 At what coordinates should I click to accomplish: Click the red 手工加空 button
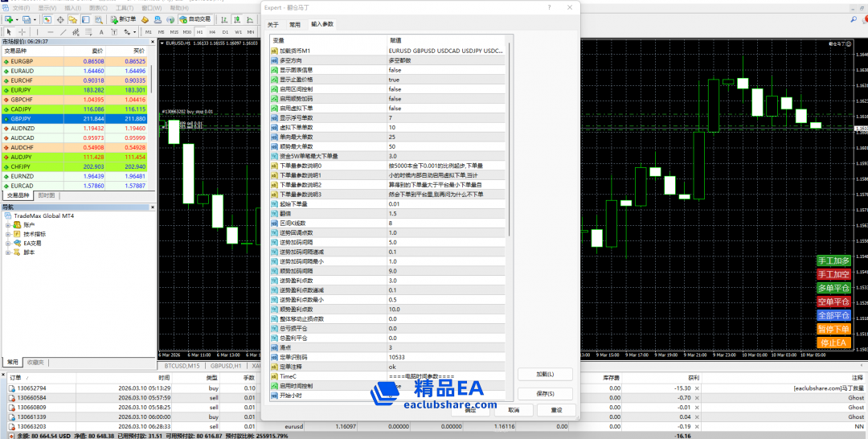[x=833, y=274]
